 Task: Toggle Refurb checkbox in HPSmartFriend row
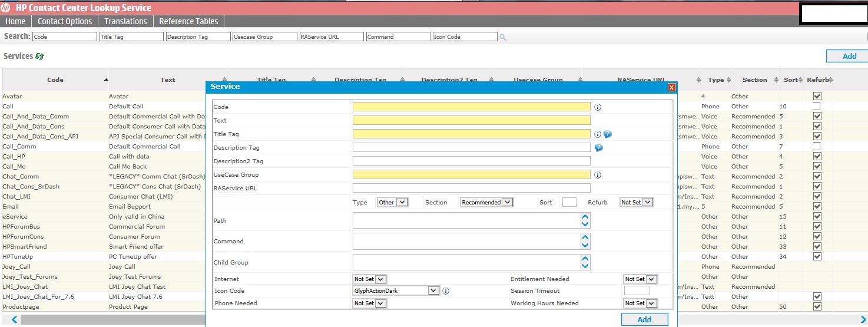click(817, 246)
